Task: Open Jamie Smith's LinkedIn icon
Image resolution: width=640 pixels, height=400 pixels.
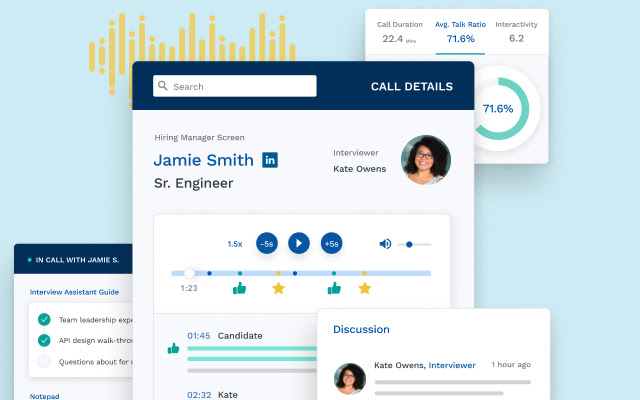Action: [270, 160]
